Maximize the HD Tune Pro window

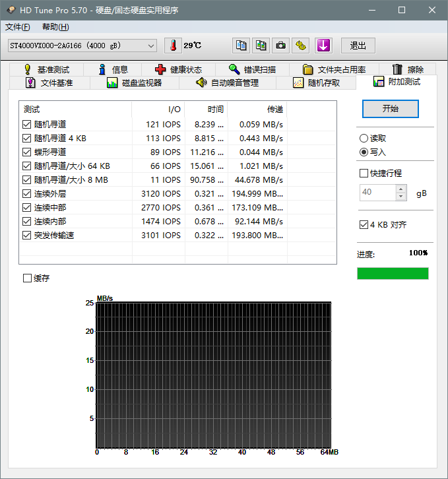point(402,10)
